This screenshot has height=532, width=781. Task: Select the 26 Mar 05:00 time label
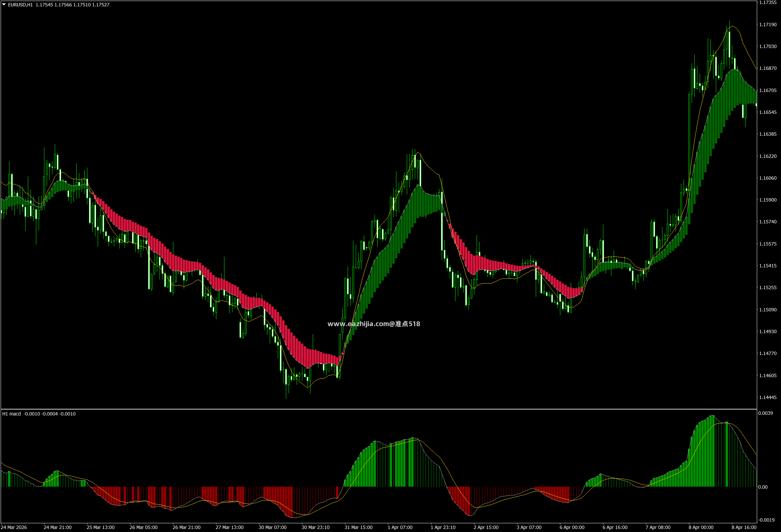(x=143, y=528)
